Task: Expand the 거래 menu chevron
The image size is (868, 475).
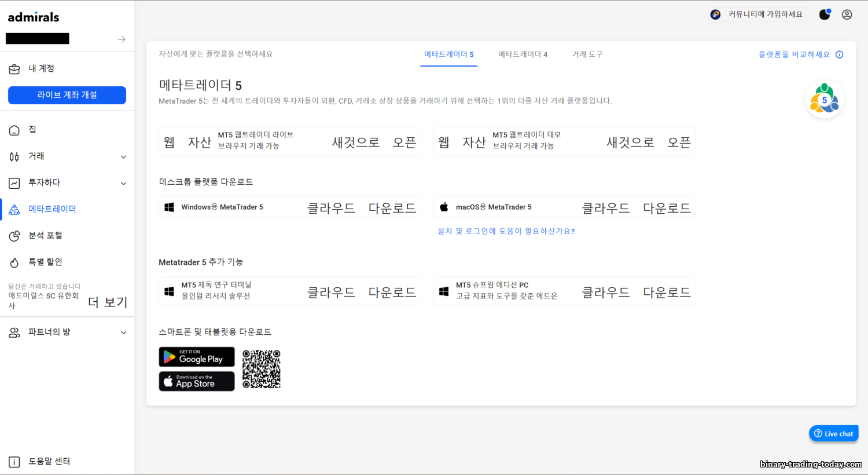Action: tap(123, 157)
